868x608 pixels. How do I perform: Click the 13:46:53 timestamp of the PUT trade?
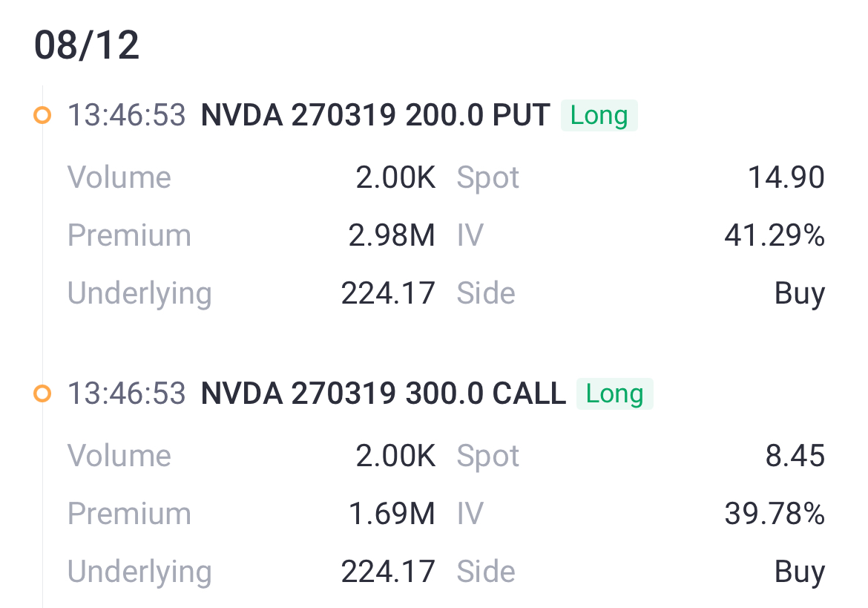point(126,115)
